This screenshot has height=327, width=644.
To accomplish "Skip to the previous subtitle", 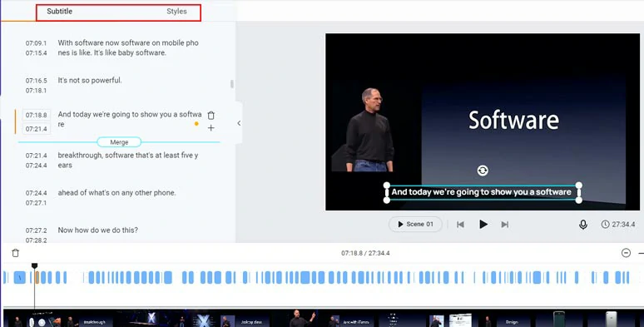I will click(460, 225).
